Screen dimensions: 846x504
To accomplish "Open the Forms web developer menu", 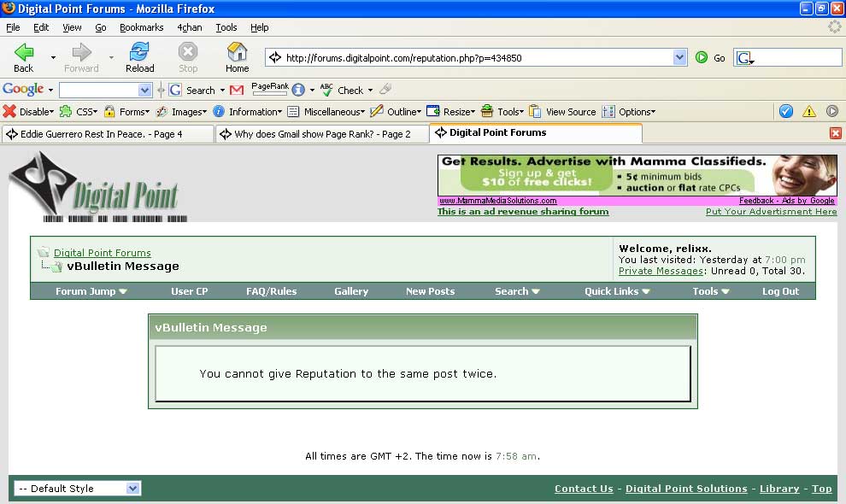I will 126,112.
